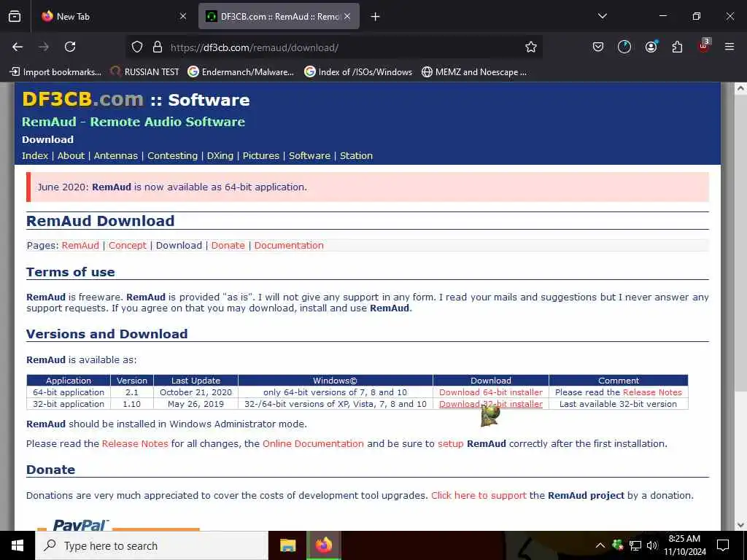Reload the page with the refresh icon
The image size is (747, 560).
click(70, 47)
